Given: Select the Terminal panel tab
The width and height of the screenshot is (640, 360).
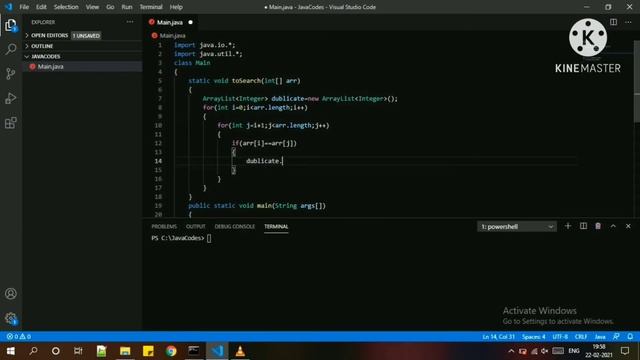Looking at the screenshot, I should (x=276, y=227).
